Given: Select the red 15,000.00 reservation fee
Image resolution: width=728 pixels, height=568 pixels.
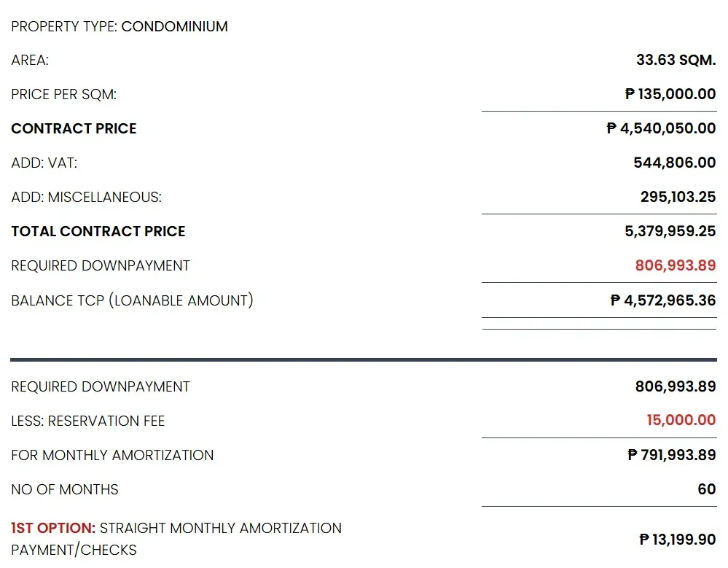Looking at the screenshot, I should tap(681, 420).
